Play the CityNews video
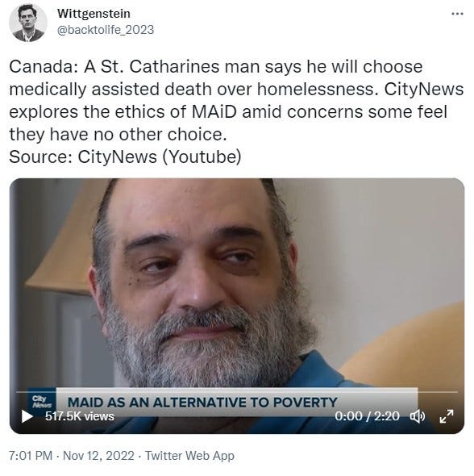Screen dimensions: 474x476 [x=27, y=415]
